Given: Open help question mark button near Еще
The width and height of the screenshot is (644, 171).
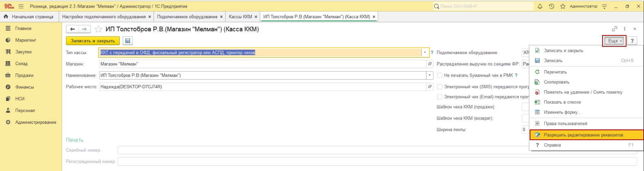Looking at the screenshot, I should coord(632,41).
